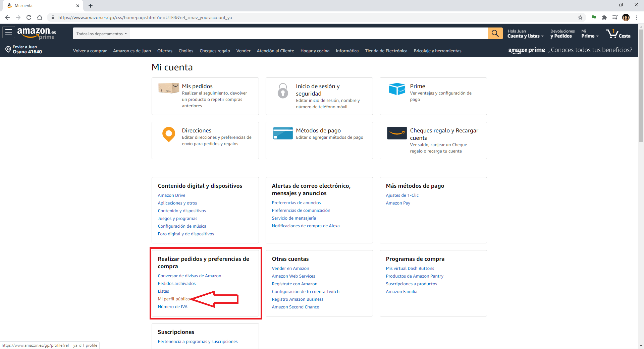
Task: Expand the Mi Prime dropdown
Action: coord(590,34)
